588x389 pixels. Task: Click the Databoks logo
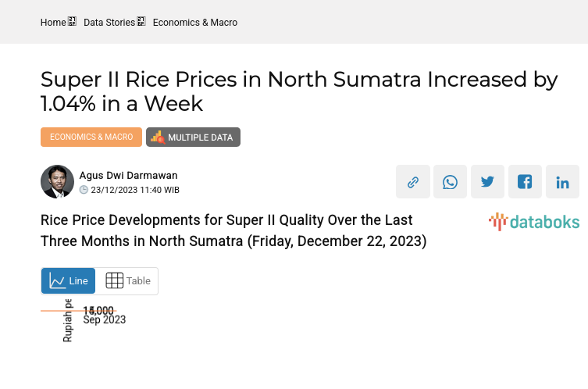[534, 222]
